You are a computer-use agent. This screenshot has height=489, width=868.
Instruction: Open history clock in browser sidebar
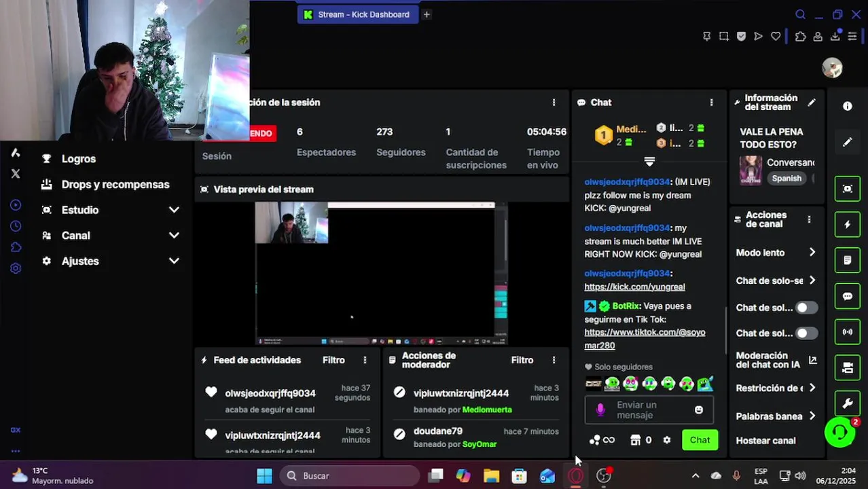16,226
